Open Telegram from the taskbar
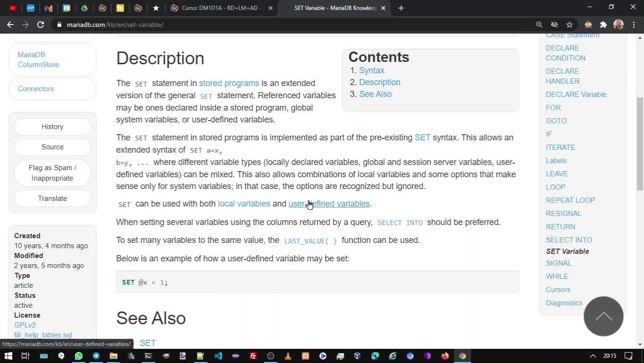 96,356
